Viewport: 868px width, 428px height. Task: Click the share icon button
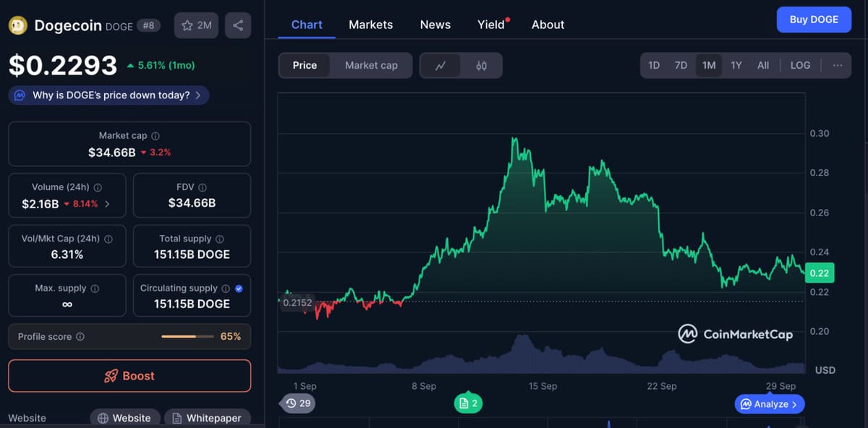pos(238,25)
